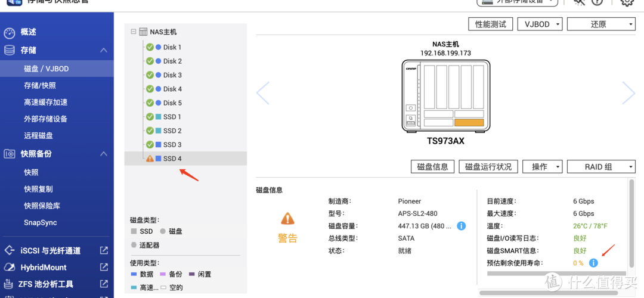This screenshot has height=298, width=644.
Task: Collapse the 快照备份 sidebar section chevron
Action: tap(104, 154)
